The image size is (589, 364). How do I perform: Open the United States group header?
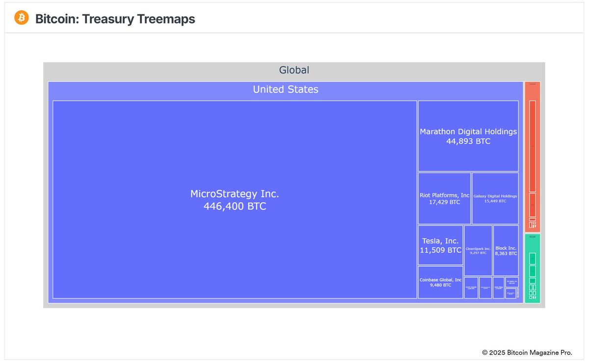[x=285, y=89]
